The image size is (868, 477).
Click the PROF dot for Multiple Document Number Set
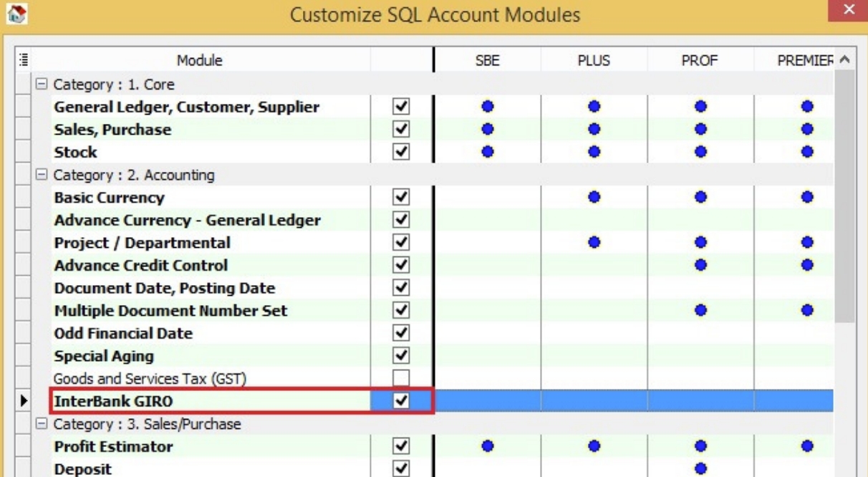click(700, 311)
